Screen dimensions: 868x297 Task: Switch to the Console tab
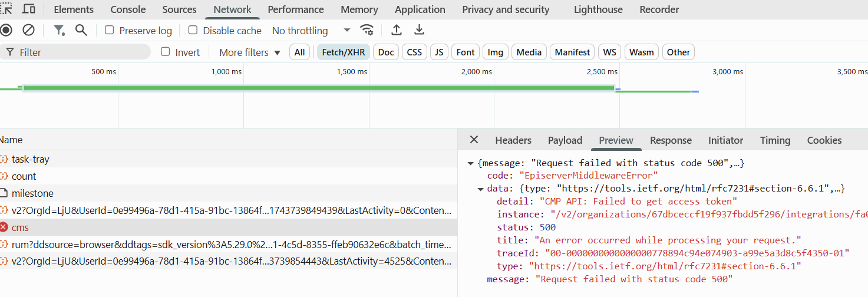coord(128,9)
